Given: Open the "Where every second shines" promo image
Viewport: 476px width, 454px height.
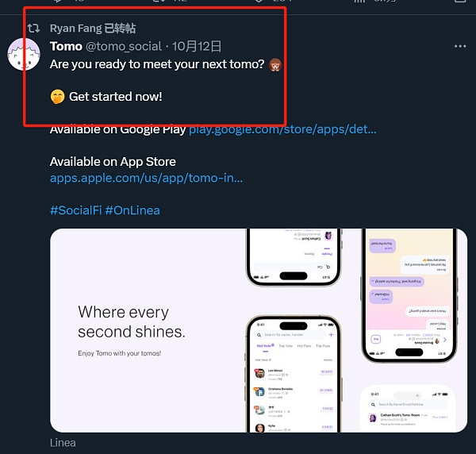Looking at the screenshot, I should pos(143,329).
